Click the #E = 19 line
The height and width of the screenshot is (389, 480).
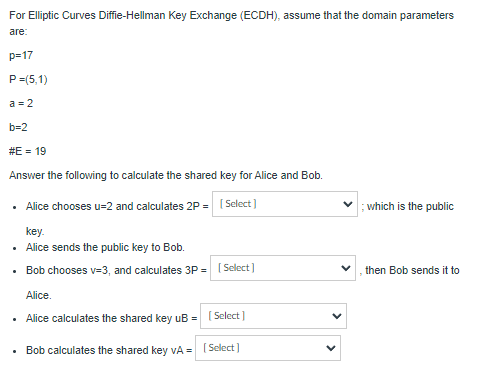coord(28,151)
